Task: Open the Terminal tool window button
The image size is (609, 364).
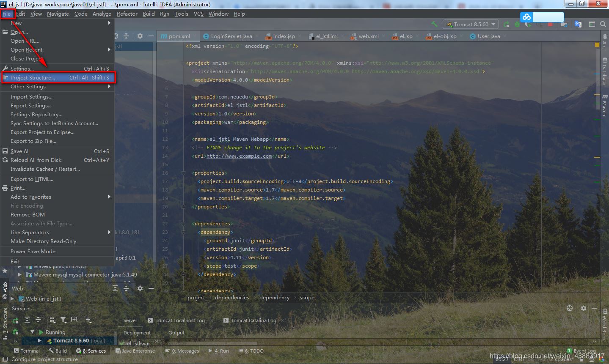Action: point(27,351)
